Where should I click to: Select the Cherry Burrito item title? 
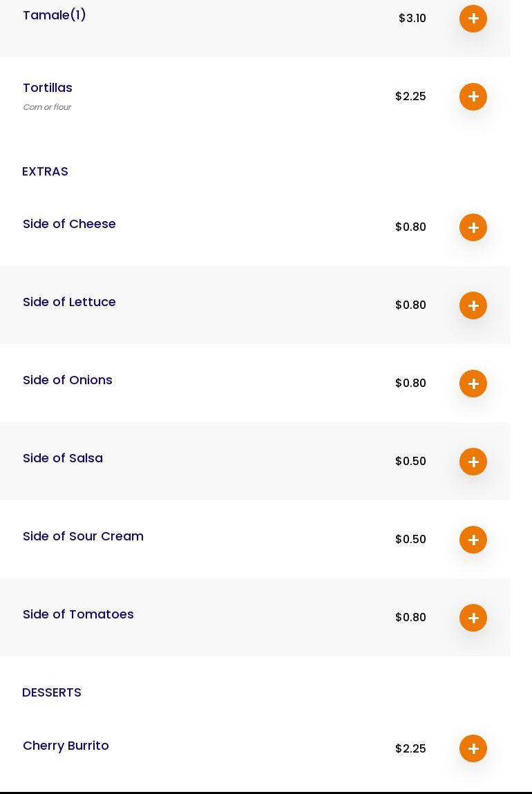[x=66, y=746]
